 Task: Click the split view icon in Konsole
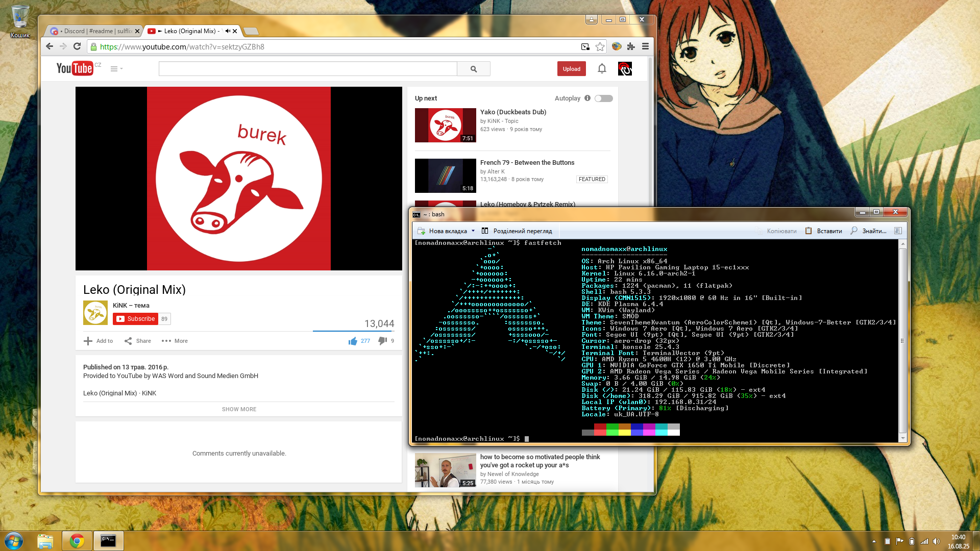tap(485, 231)
